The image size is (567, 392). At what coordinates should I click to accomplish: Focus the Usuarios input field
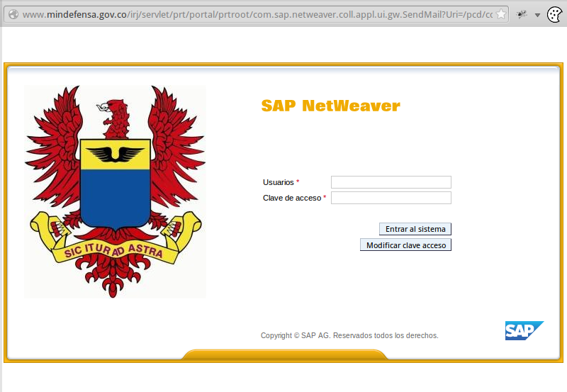(391, 182)
